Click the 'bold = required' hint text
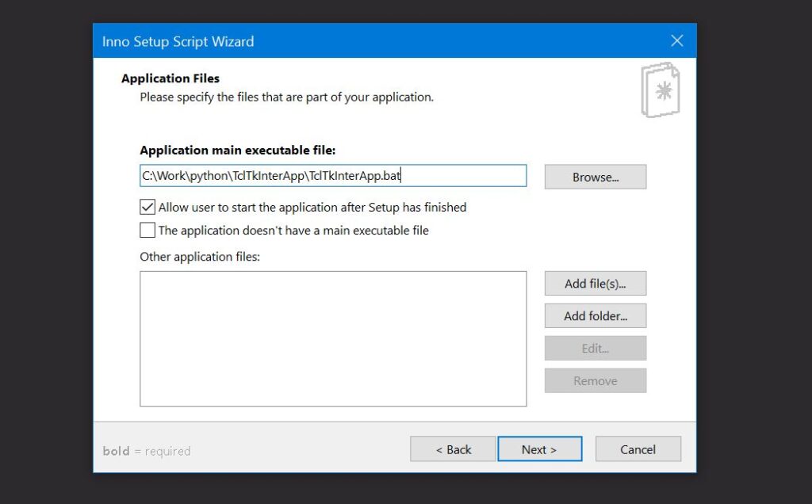This screenshot has width=812, height=504. [147, 451]
